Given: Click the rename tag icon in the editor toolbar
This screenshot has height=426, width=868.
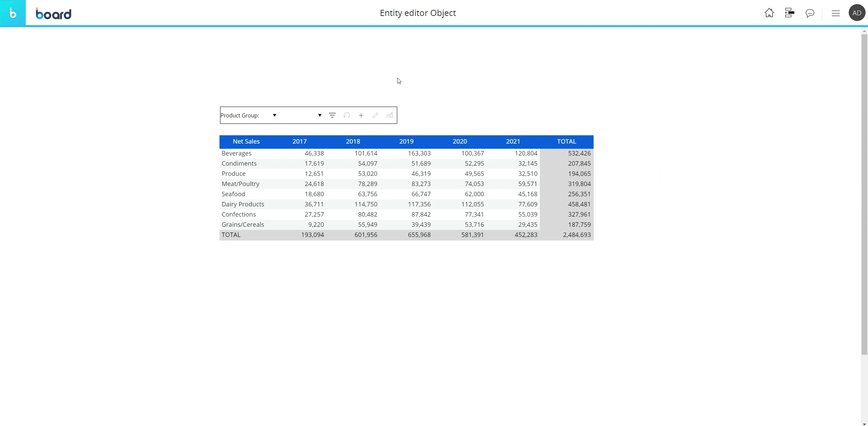Looking at the screenshot, I should pos(390,115).
